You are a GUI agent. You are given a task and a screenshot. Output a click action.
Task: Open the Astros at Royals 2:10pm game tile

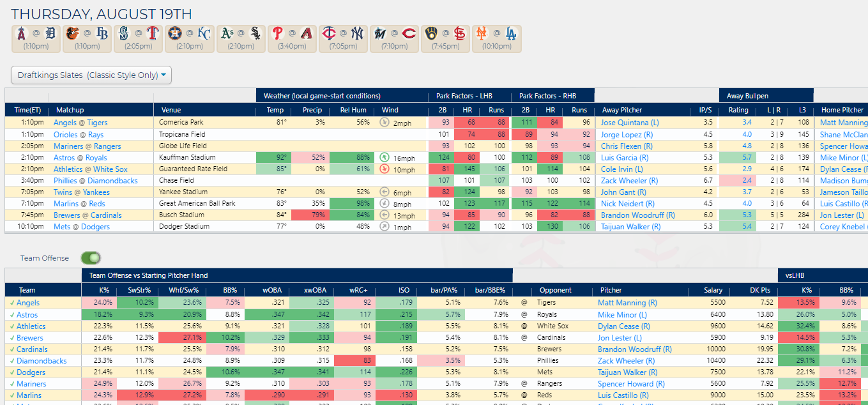(x=189, y=38)
